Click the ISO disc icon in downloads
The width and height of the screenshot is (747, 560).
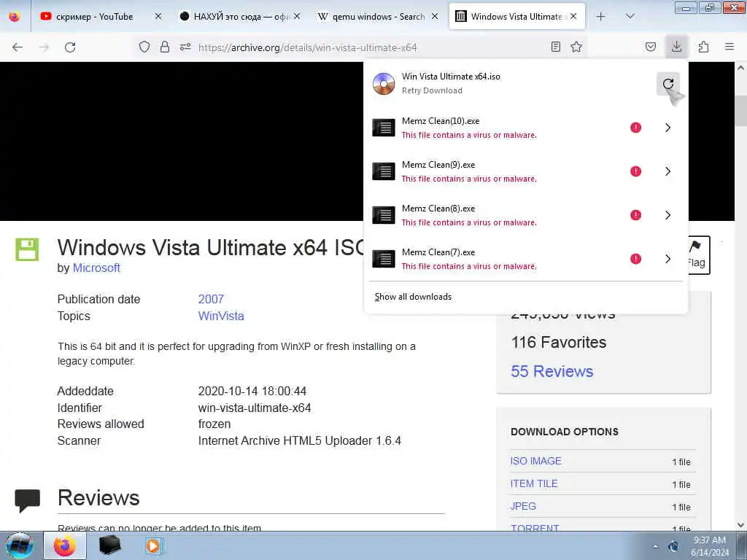[x=384, y=84]
